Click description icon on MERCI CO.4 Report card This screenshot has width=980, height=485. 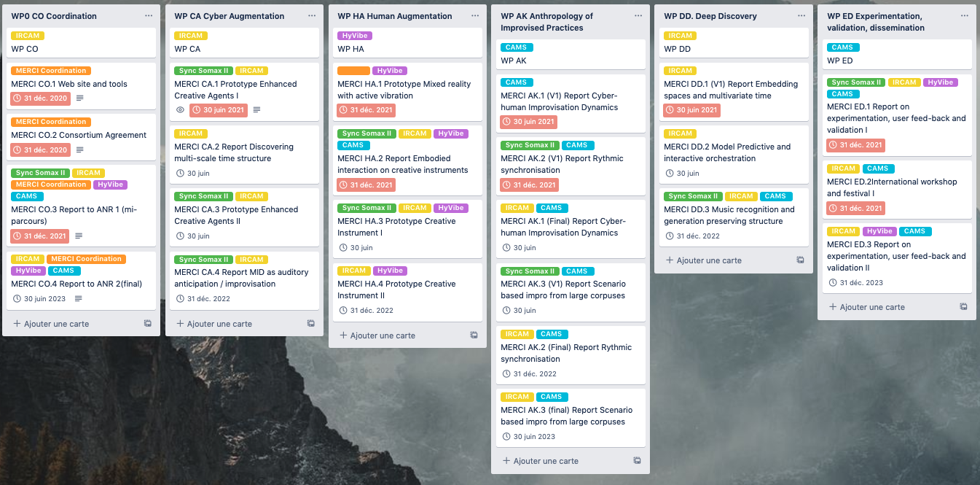(x=79, y=298)
